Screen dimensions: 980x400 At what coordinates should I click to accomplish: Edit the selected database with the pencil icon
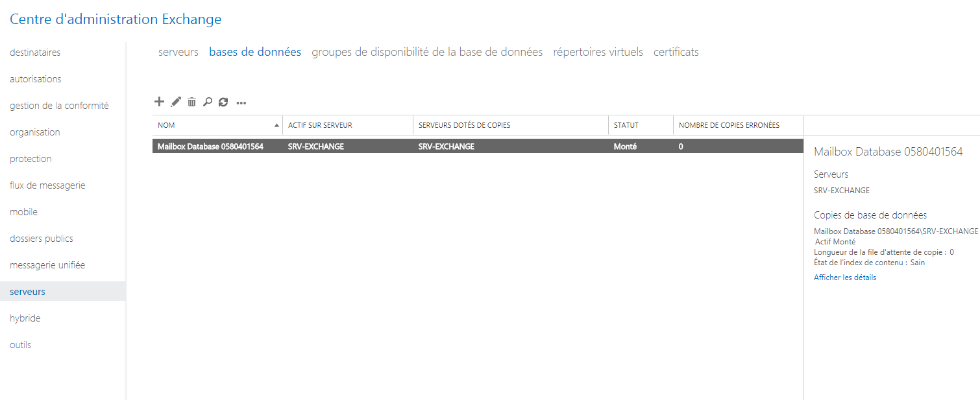pos(176,102)
